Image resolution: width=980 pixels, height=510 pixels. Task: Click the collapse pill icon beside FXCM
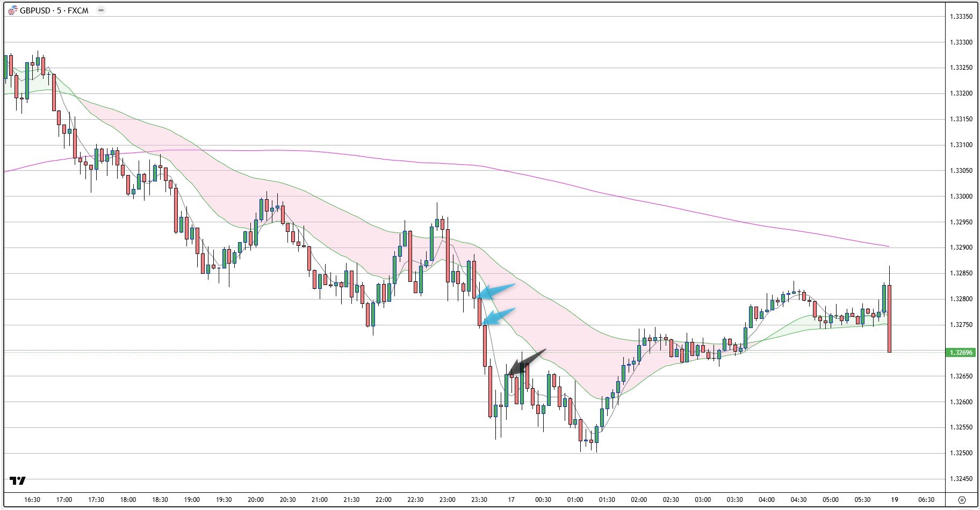pos(100,10)
